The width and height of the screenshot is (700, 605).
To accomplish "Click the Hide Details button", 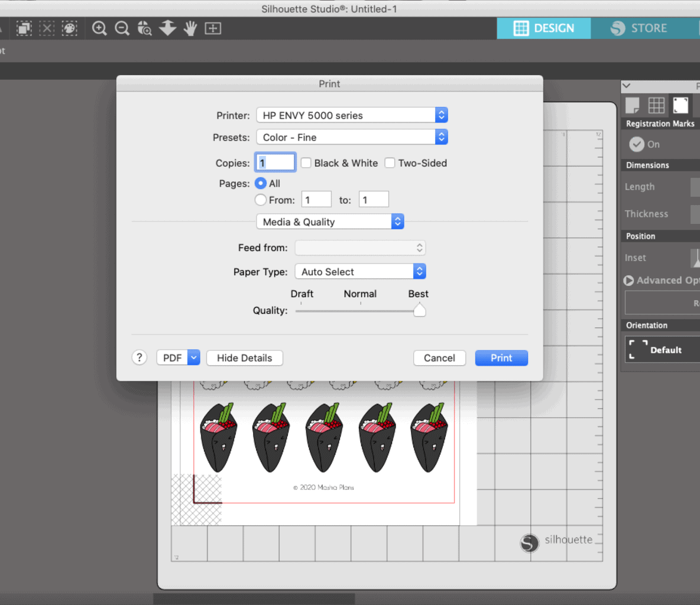I will click(244, 357).
